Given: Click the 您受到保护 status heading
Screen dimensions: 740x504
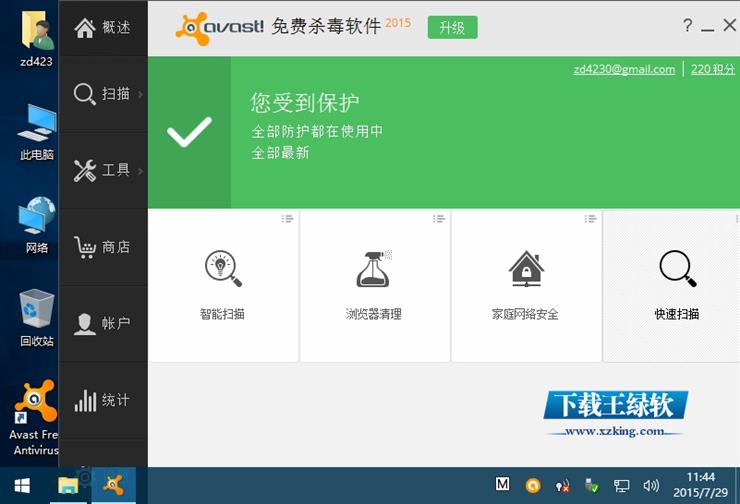Looking at the screenshot, I should pos(305,102).
